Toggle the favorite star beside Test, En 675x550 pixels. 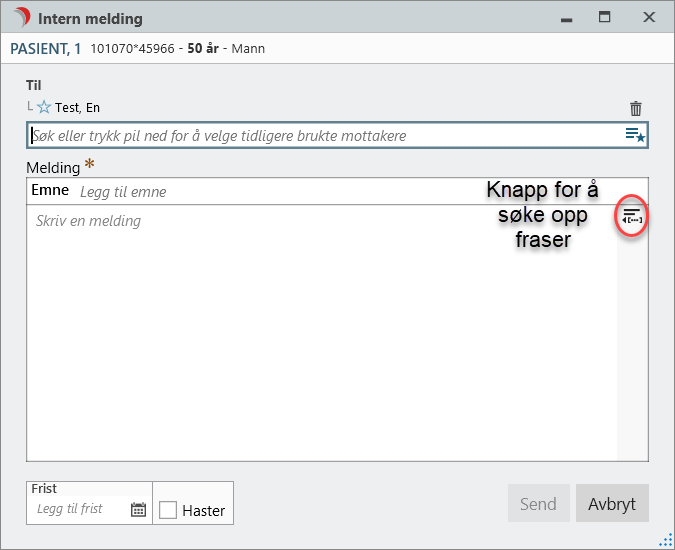point(43,108)
